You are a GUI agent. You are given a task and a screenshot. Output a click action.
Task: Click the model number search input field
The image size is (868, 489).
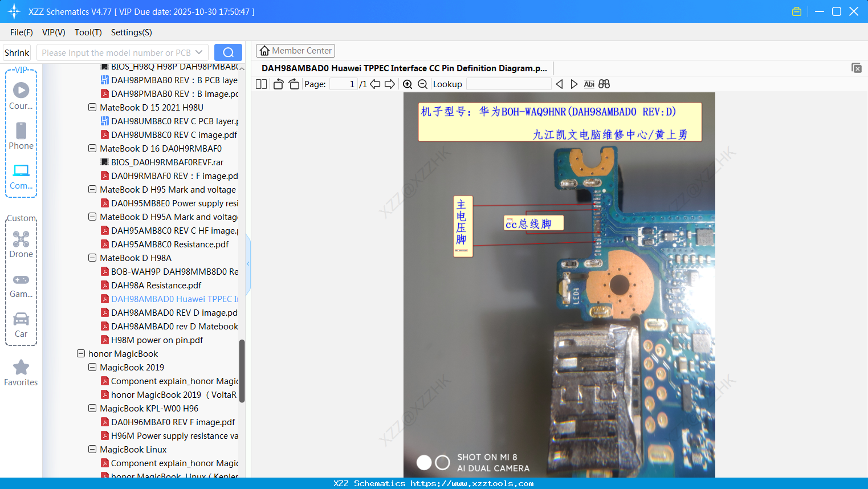[x=116, y=52]
